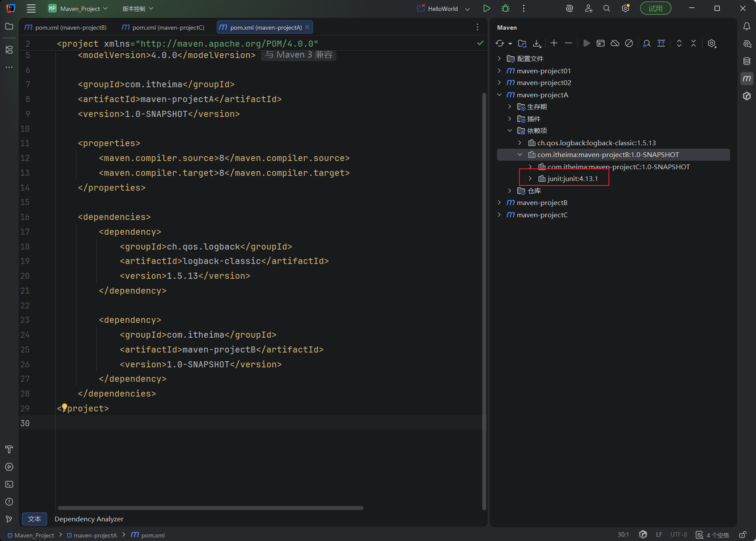The height and width of the screenshot is (541, 756).
Task: Collapse all Maven tree nodes
Action: 694,43
